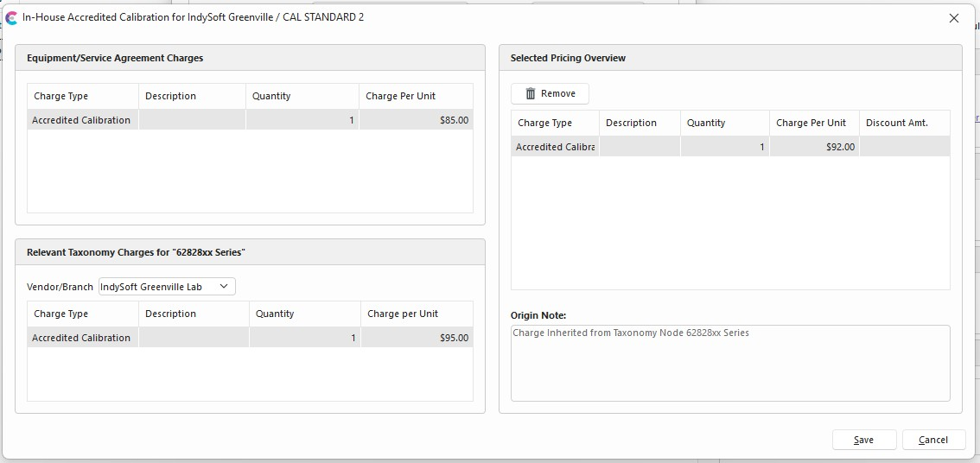This screenshot has width=980, height=463.
Task: Save the selected pricing
Action: 863,440
